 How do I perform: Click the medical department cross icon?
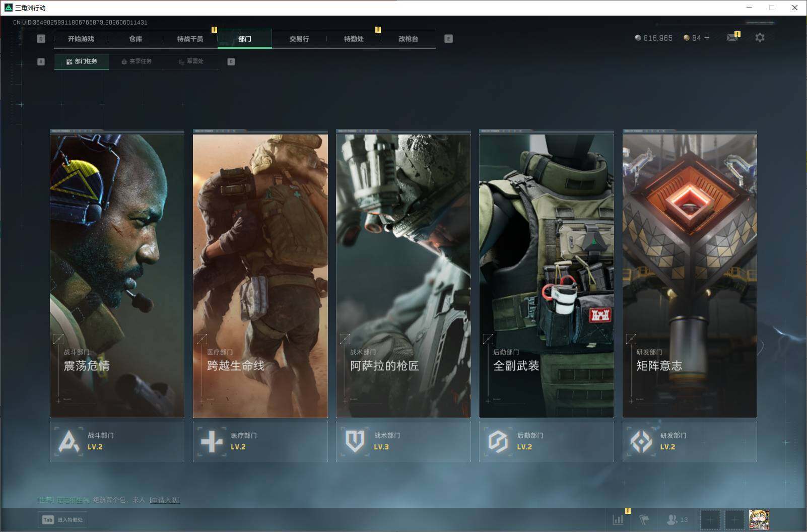212,442
